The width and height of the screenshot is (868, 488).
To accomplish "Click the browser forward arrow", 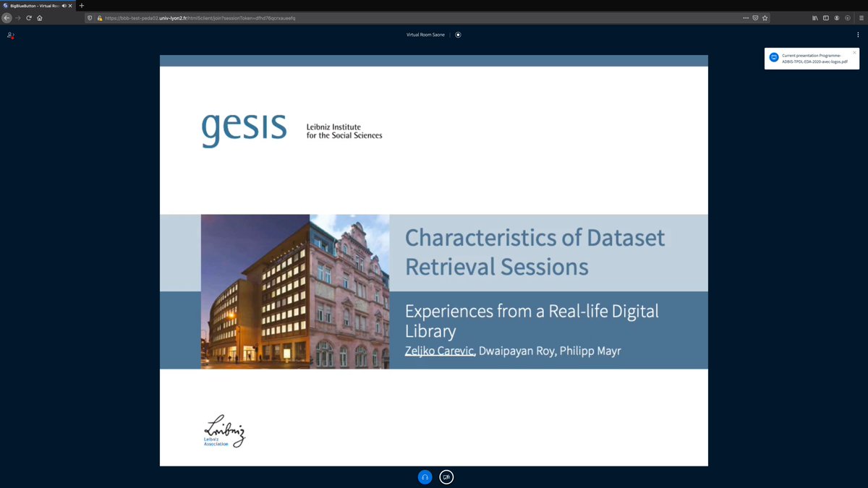I will (x=18, y=18).
